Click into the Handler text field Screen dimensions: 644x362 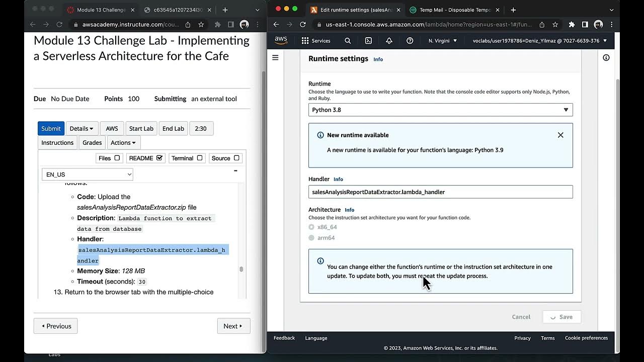coord(440,192)
